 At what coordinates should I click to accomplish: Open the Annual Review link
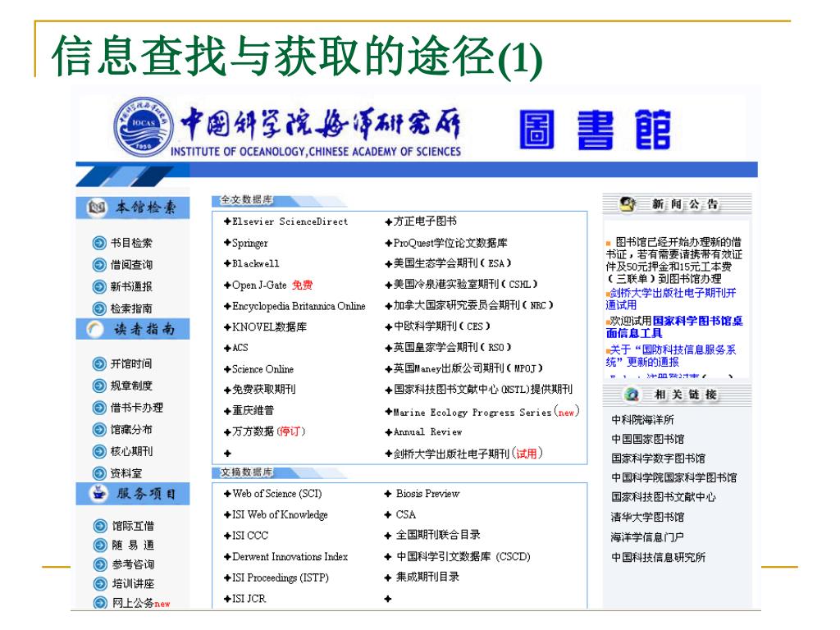(427, 431)
